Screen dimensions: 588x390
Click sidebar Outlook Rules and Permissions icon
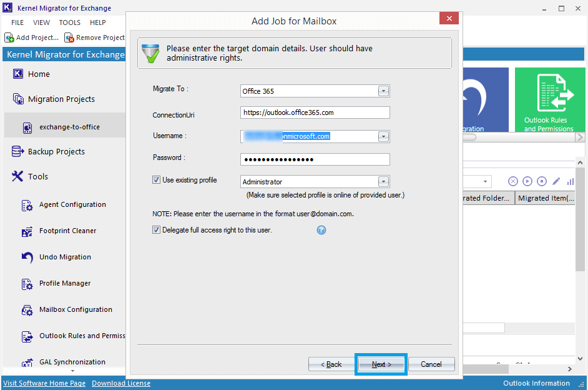point(27,337)
